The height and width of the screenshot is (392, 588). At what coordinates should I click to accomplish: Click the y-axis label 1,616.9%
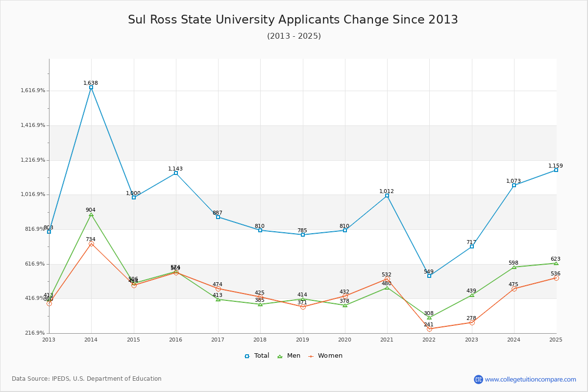click(33, 91)
